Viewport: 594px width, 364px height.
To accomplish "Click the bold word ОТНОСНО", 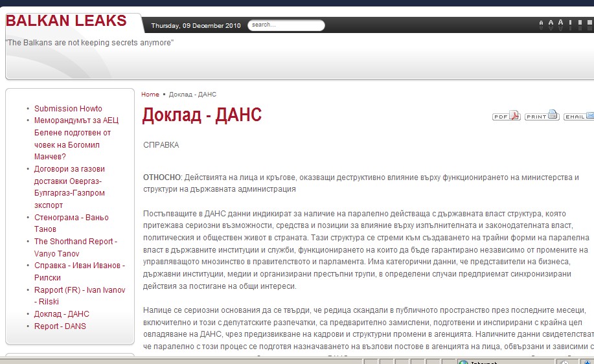I will [x=162, y=177].
